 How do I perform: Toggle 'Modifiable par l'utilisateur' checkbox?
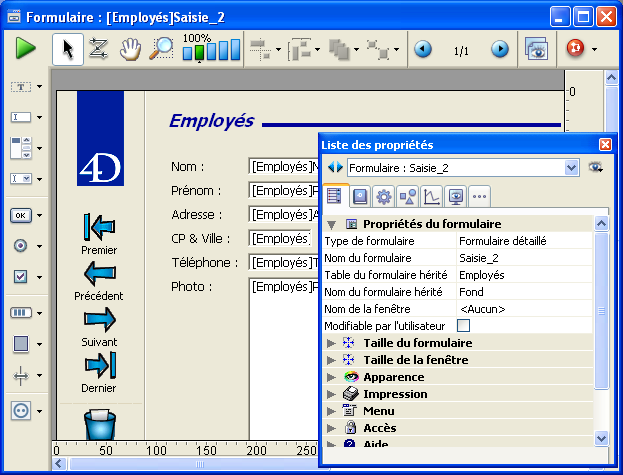pyautogui.click(x=463, y=326)
